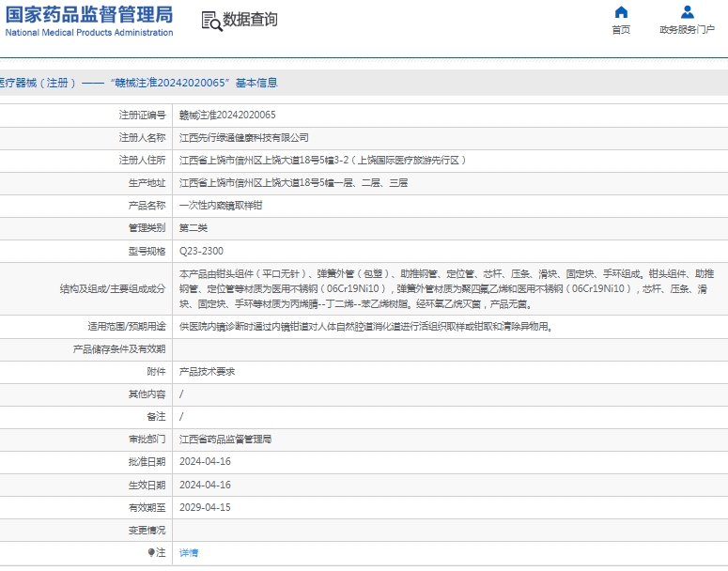Select approving department 江西省药品监督管理局

[225, 440]
